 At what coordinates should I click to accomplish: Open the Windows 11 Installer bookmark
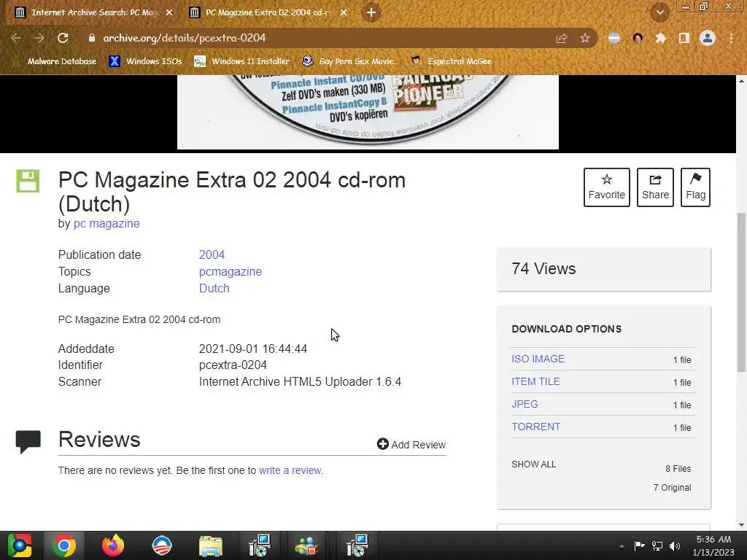click(x=242, y=61)
